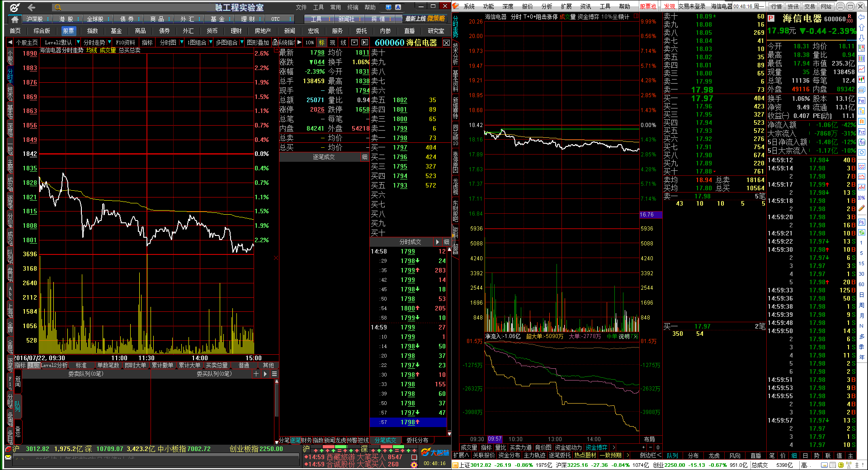This screenshot has width=868, height=470.
Task: Expand dots menu beside 新闻社 tab
Action: [x=361, y=19]
